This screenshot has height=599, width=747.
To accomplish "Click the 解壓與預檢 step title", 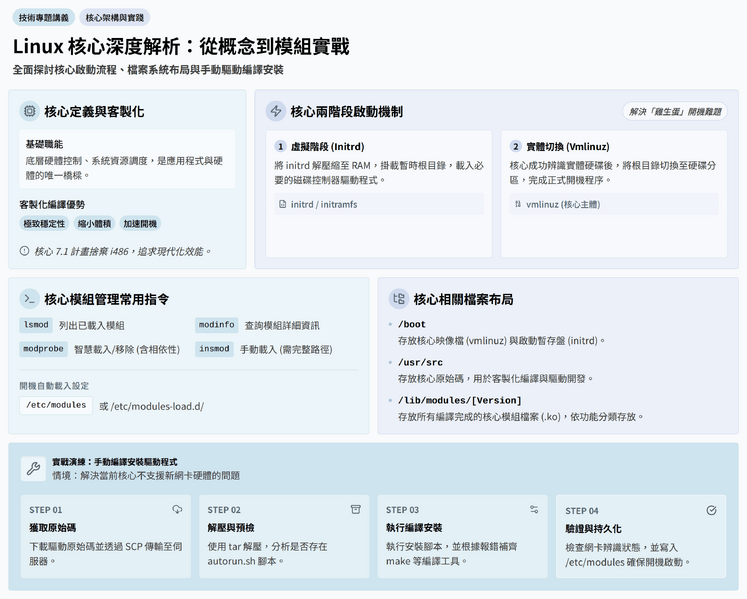I will [231, 528].
